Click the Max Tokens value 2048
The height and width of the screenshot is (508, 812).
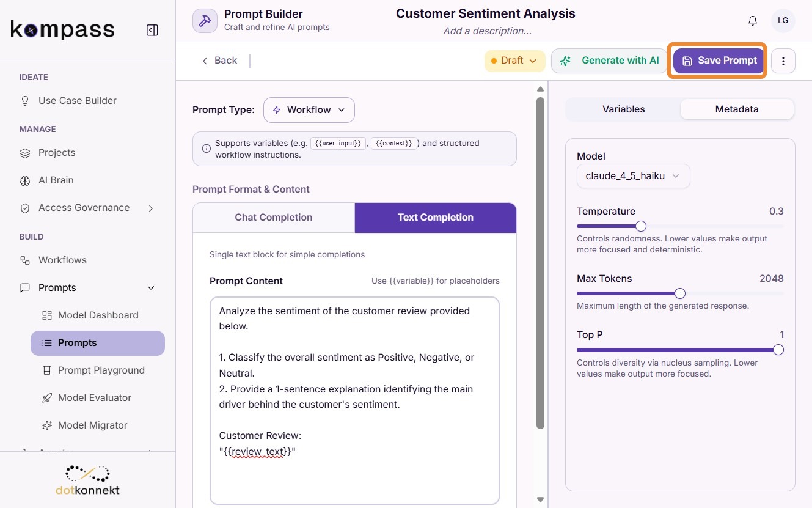pos(771,279)
